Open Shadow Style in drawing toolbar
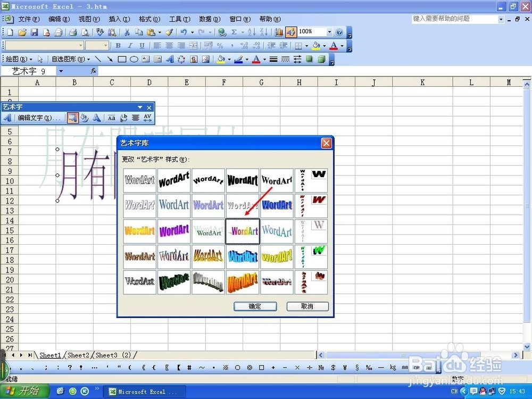The image size is (532, 399). (309, 60)
